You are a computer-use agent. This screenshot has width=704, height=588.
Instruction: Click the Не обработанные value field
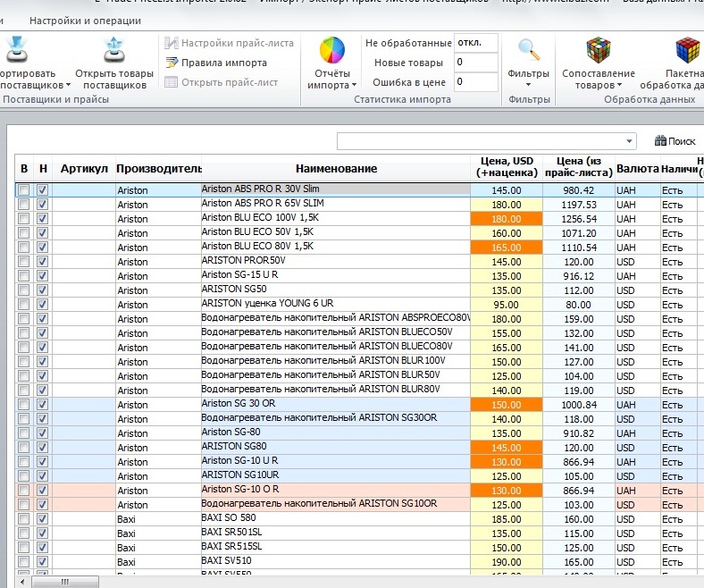coord(475,43)
